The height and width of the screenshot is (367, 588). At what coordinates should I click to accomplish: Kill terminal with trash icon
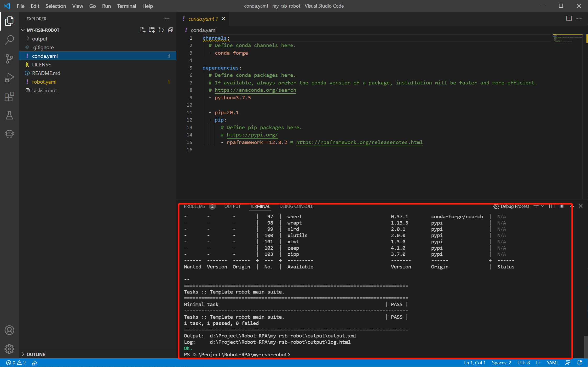point(561,206)
